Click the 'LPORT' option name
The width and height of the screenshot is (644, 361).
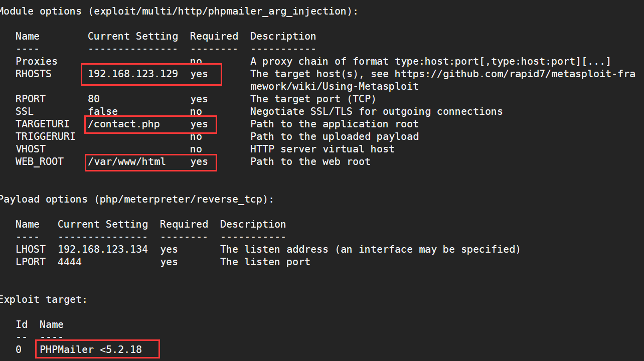point(31,262)
